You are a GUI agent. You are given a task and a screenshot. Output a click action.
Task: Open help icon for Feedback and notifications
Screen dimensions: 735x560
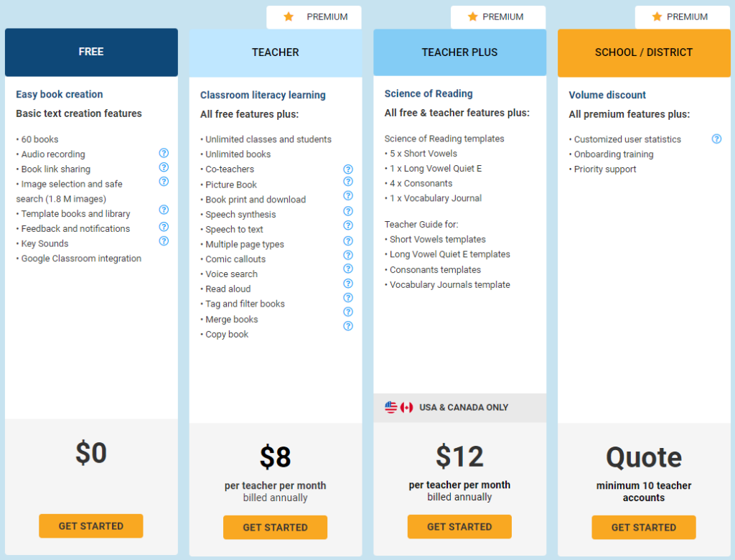point(164,227)
